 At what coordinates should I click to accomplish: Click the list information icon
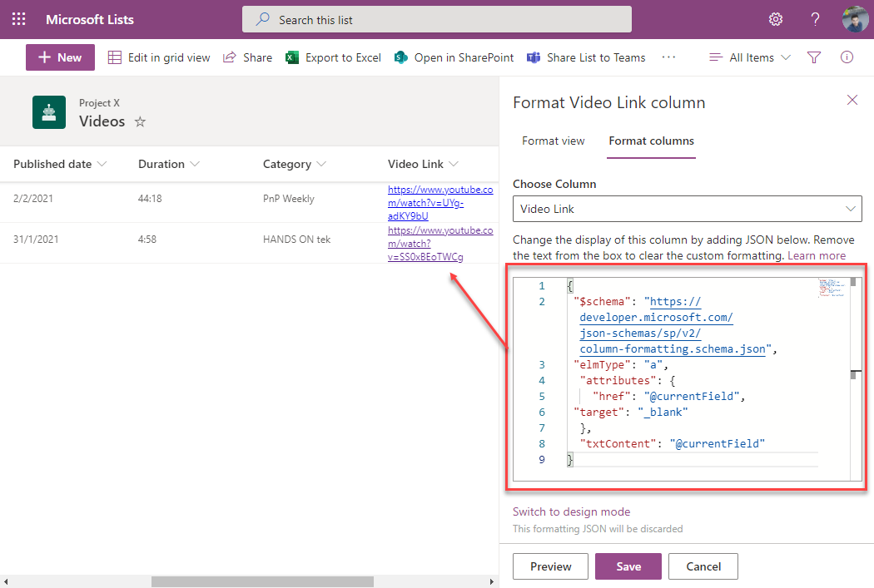pos(847,57)
